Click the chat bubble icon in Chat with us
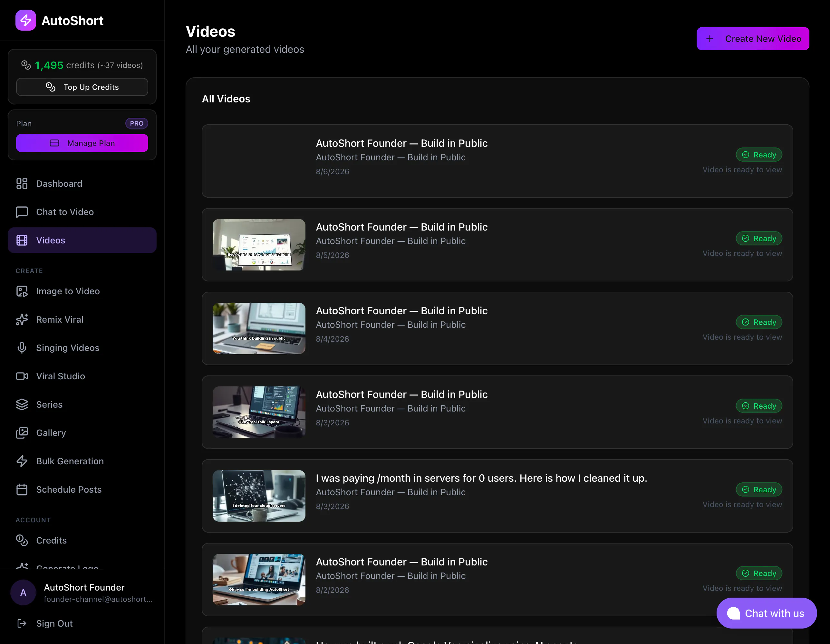This screenshot has width=830, height=644. coord(733,613)
